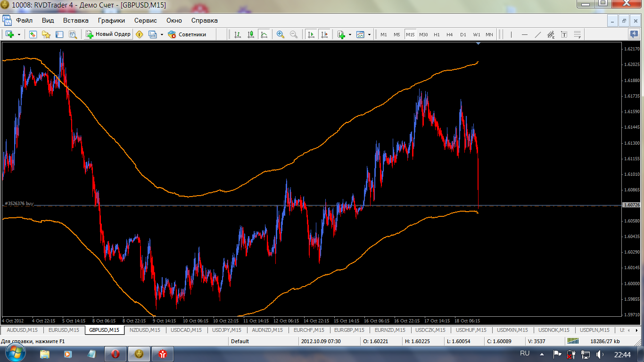This screenshot has height=362, width=644.
Task: Select the line chart icon
Action: coord(264,34)
